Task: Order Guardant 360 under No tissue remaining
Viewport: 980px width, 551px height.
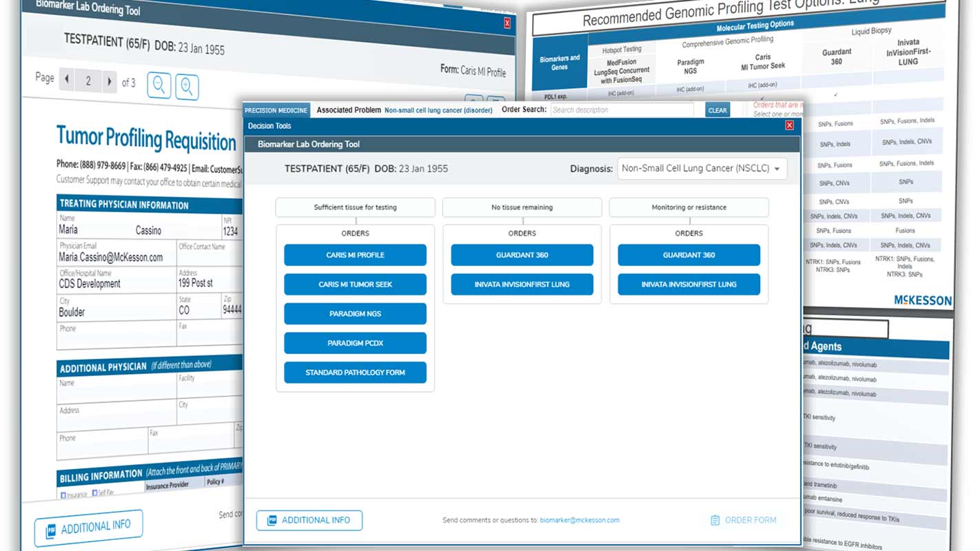Action: click(x=522, y=255)
